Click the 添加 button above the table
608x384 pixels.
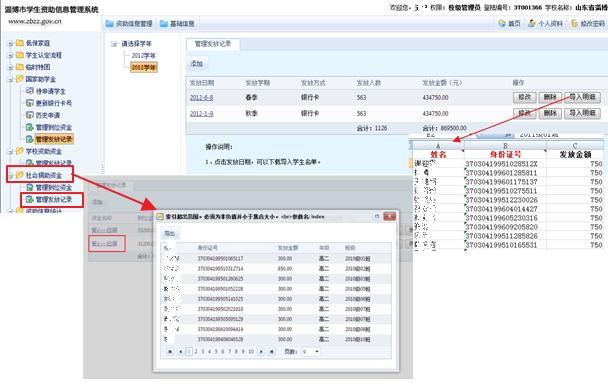coord(197,63)
